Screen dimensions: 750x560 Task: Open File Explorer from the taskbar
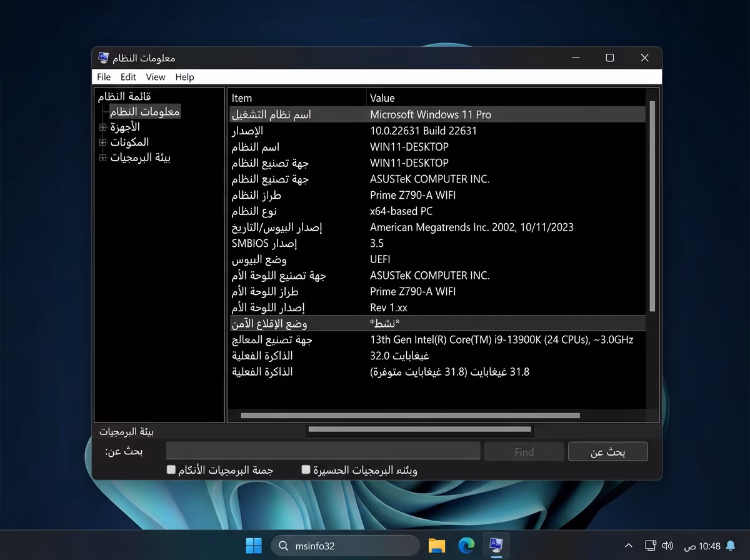[x=436, y=546]
